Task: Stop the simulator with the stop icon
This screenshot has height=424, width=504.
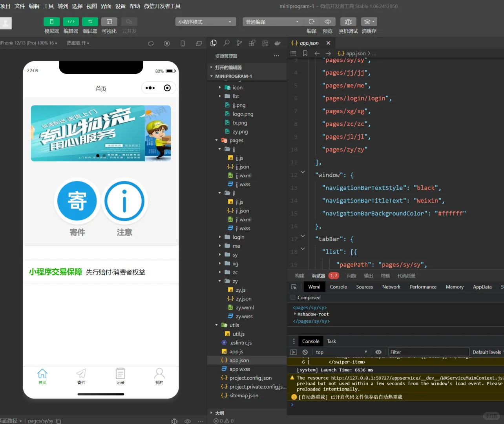Action: click(x=167, y=43)
